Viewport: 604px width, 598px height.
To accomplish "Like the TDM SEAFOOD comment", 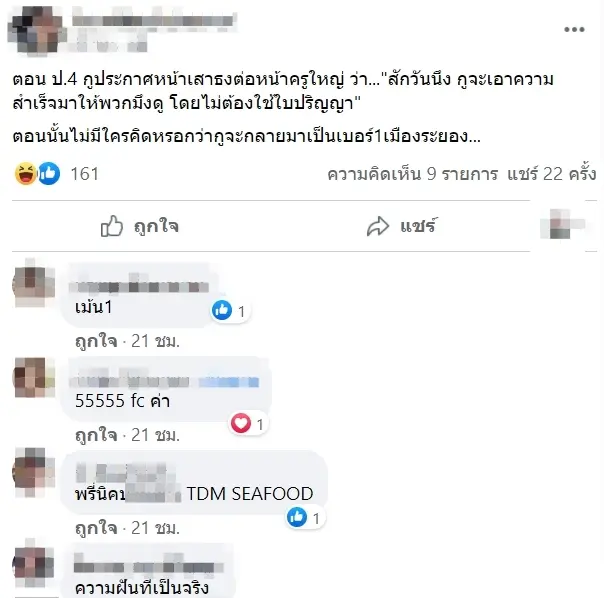I will point(96,528).
